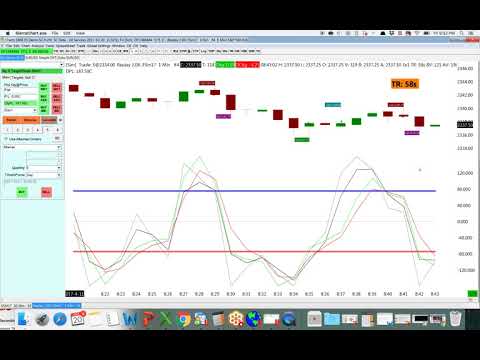Click the blue 80 level line on oscillator
Viewport: 480px width, 360px height.
[254, 191]
